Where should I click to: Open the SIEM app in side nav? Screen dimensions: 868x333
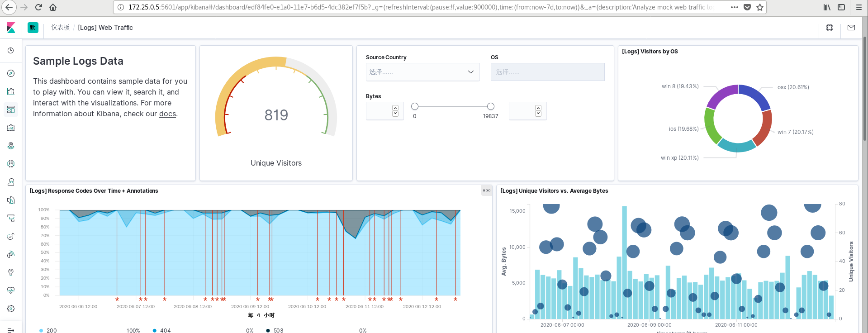pos(11,254)
